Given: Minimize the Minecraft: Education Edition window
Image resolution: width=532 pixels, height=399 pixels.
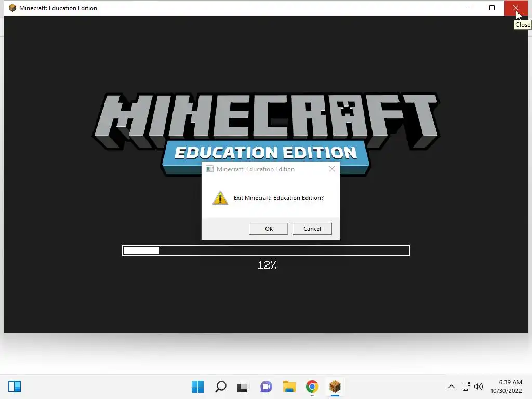Looking at the screenshot, I should [x=469, y=8].
